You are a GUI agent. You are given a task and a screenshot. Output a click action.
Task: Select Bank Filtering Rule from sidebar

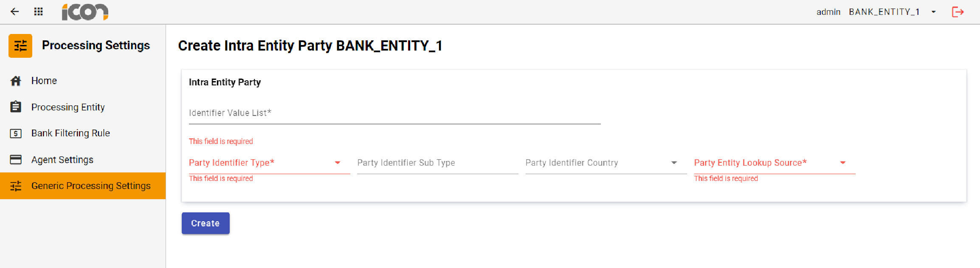pos(70,133)
